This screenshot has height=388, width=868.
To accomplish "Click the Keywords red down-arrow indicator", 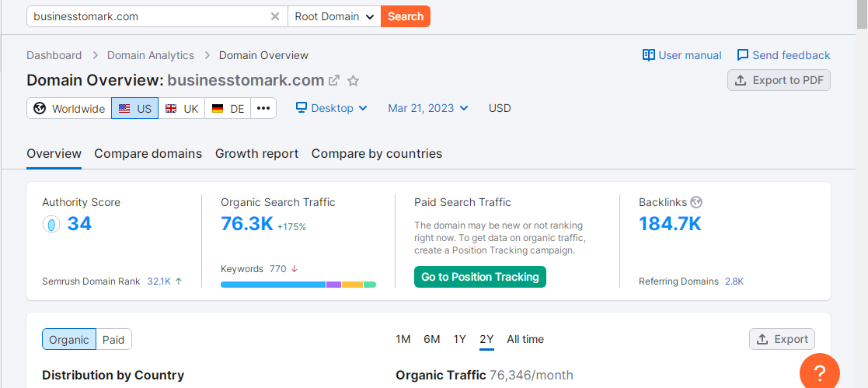I will (x=295, y=269).
